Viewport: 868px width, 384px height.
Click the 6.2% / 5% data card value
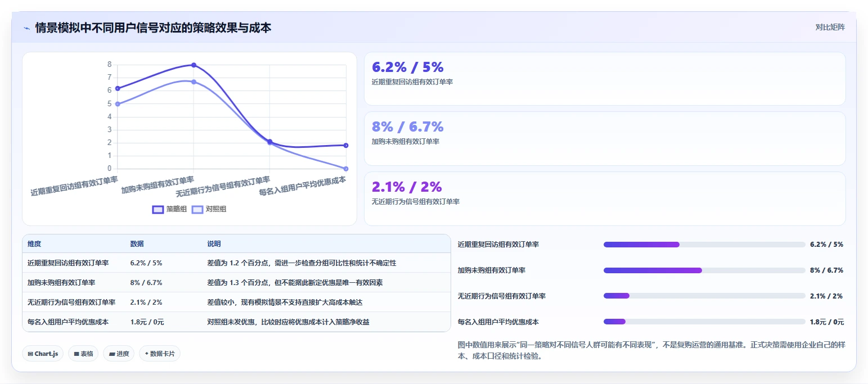[408, 67]
